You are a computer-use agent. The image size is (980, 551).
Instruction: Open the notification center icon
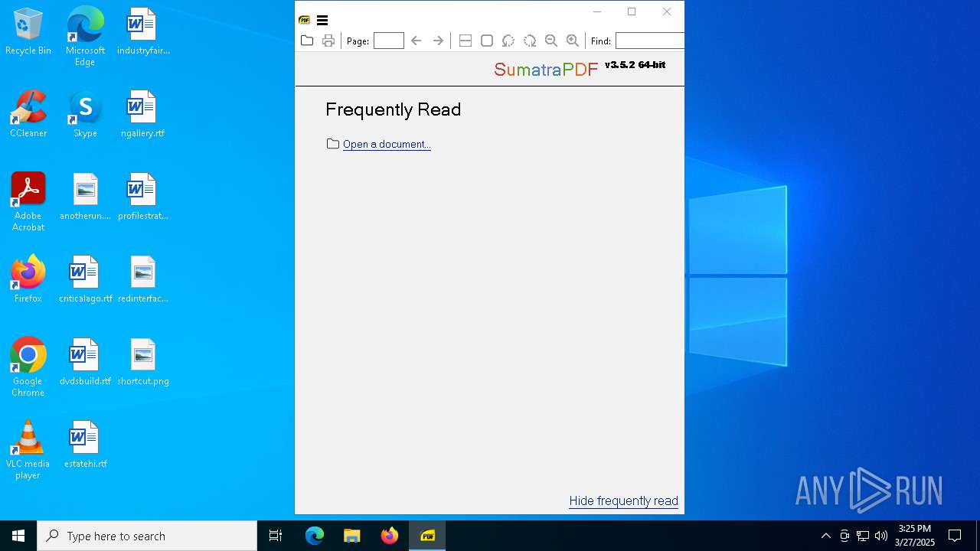tap(955, 536)
